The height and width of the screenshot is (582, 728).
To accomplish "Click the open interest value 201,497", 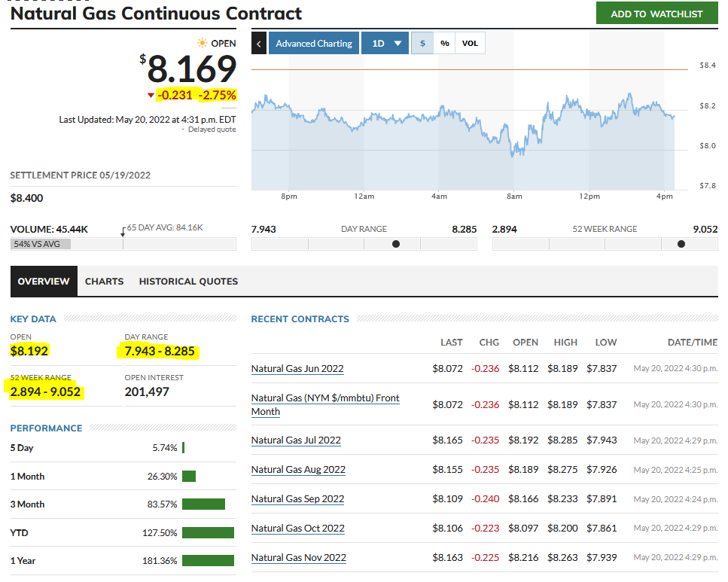I will tap(147, 392).
